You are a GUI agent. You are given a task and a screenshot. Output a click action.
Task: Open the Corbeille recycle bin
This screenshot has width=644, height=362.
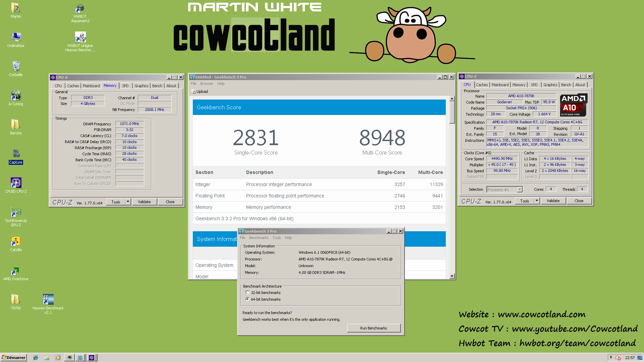click(16, 69)
